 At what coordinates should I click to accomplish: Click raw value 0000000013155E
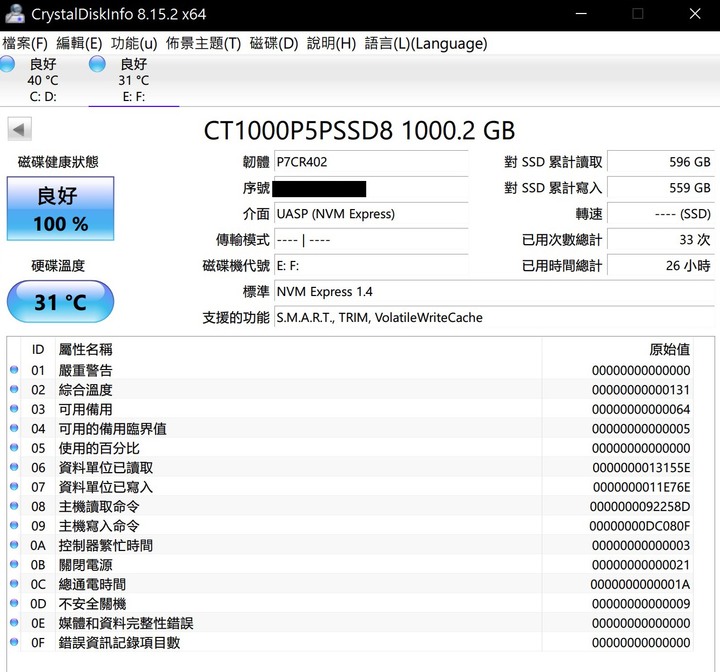click(641, 468)
